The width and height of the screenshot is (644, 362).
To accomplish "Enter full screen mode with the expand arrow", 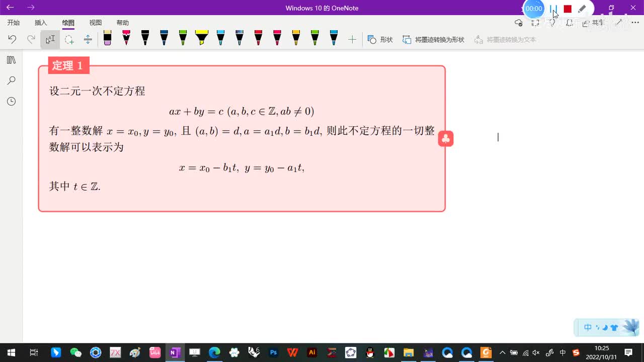I will pos(619,23).
